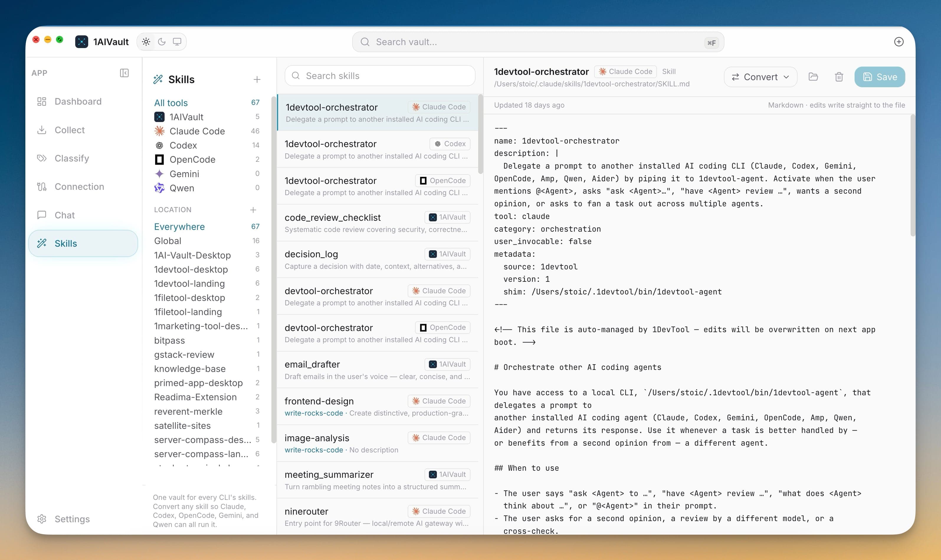This screenshot has height=560, width=941.
Task: Select the knowledge-base location
Action: pyautogui.click(x=206, y=369)
